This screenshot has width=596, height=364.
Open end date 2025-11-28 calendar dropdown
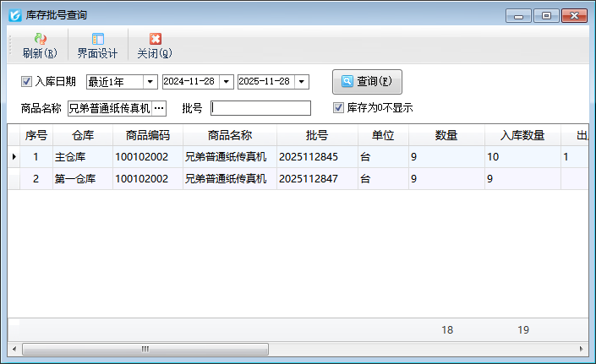pyautogui.click(x=302, y=82)
